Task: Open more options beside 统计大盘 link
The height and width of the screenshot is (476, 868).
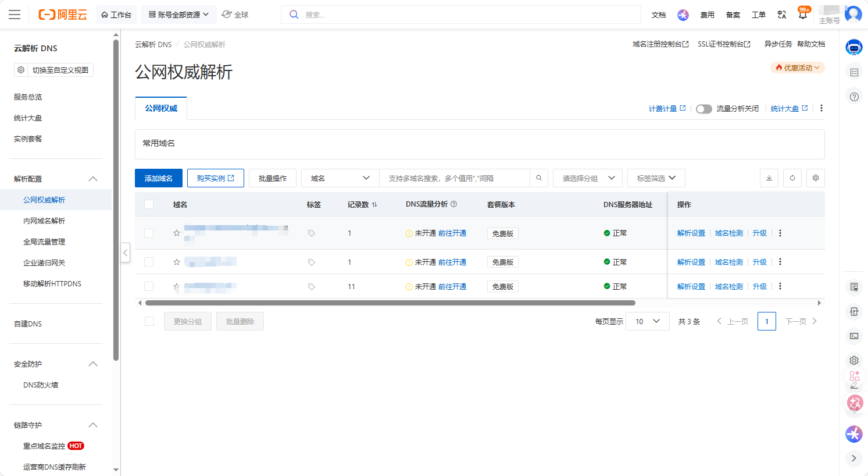Action: [x=821, y=108]
